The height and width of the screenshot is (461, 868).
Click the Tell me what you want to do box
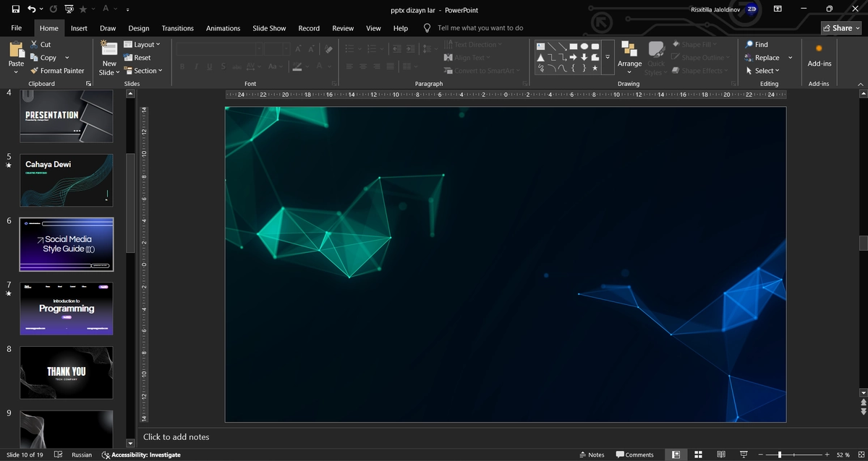480,27
